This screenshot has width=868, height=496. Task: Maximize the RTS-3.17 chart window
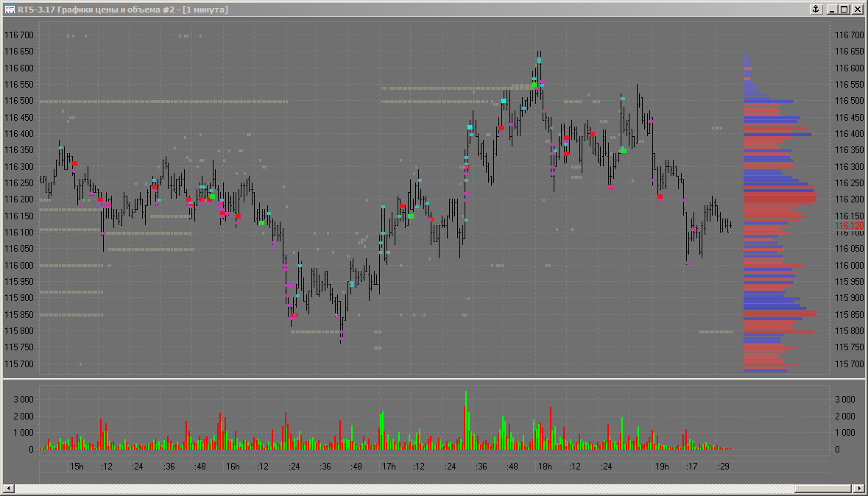pos(844,10)
